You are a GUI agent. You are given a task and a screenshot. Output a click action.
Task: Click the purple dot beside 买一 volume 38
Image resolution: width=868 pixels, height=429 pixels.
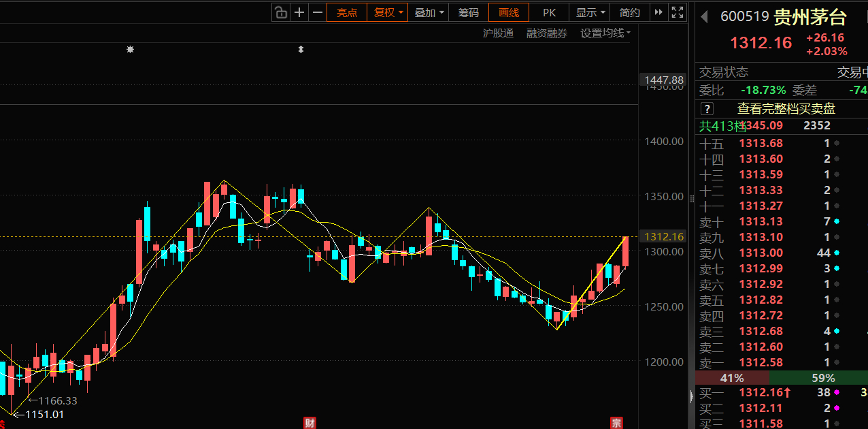837,392
